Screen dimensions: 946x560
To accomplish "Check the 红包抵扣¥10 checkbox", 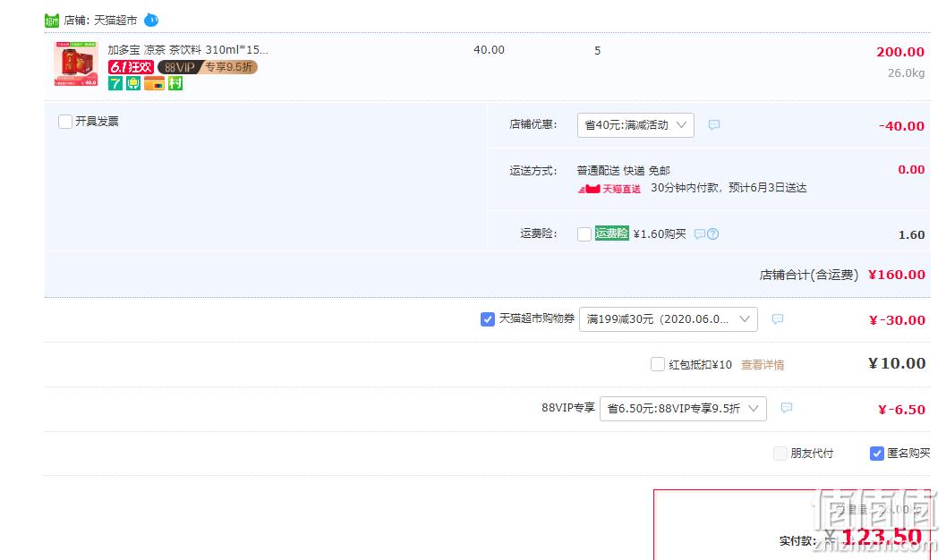I will 658,364.
